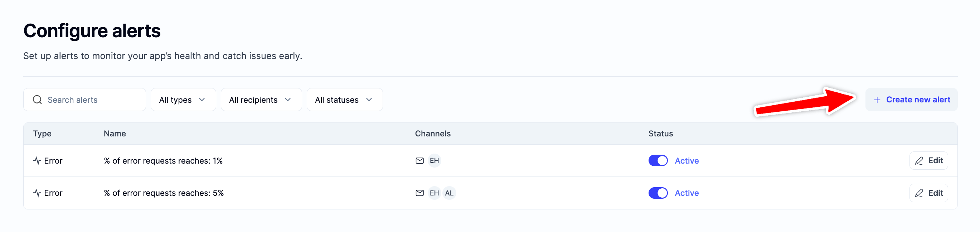The width and height of the screenshot is (980, 232).
Task: Edit the 1% error requests alert
Action: click(928, 160)
